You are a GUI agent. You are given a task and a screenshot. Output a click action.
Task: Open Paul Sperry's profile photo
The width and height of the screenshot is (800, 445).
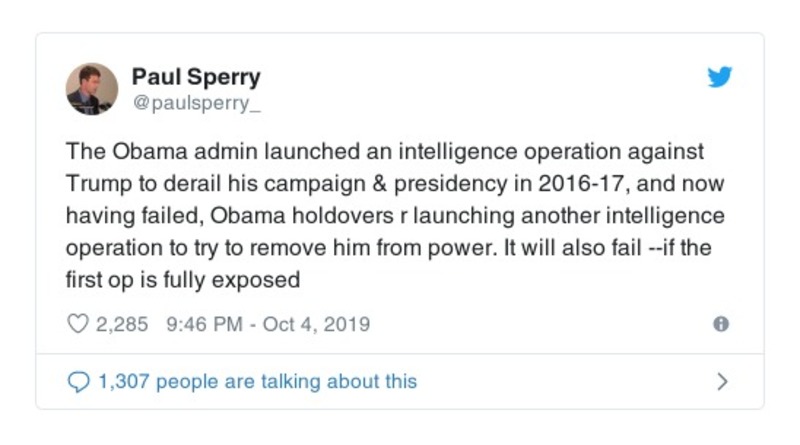(x=92, y=89)
